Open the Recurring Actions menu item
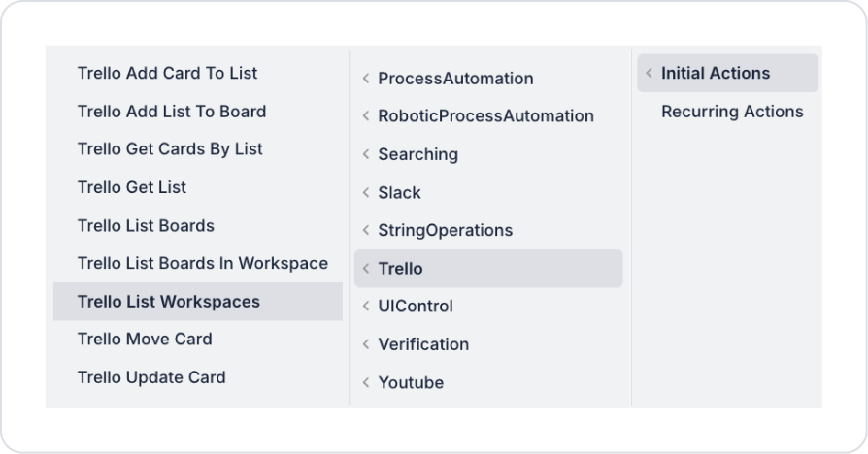Image resolution: width=868 pixels, height=454 pixels. tap(732, 112)
